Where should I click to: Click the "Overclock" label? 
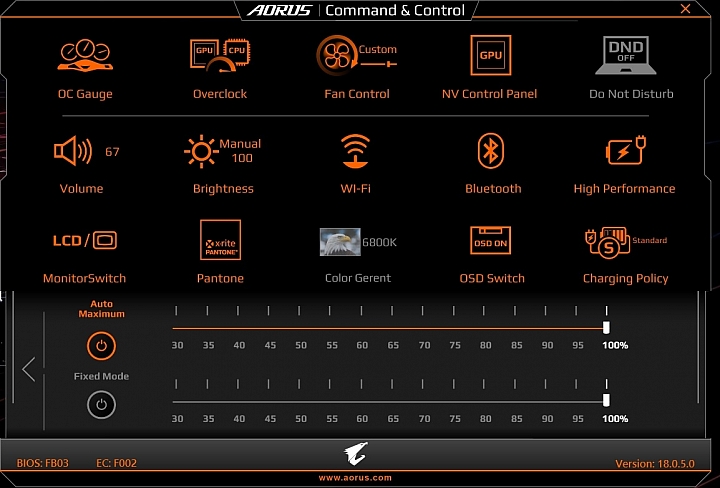tap(220, 94)
